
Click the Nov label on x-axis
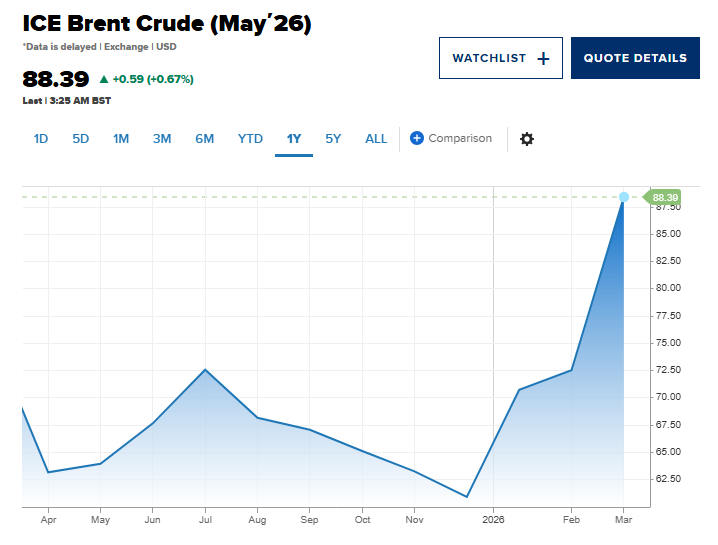pyautogui.click(x=414, y=520)
